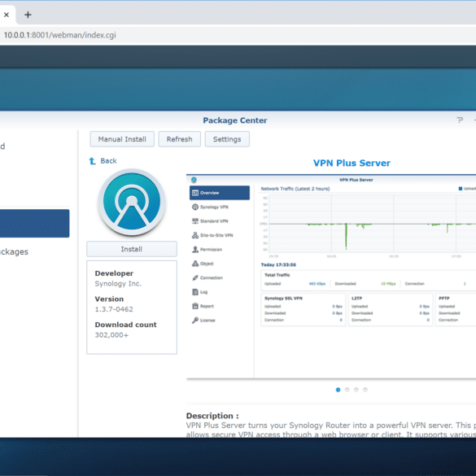This screenshot has width=476, height=476.
Task: Click the small VPN logo in the preview titlebar
Action: (194, 180)
